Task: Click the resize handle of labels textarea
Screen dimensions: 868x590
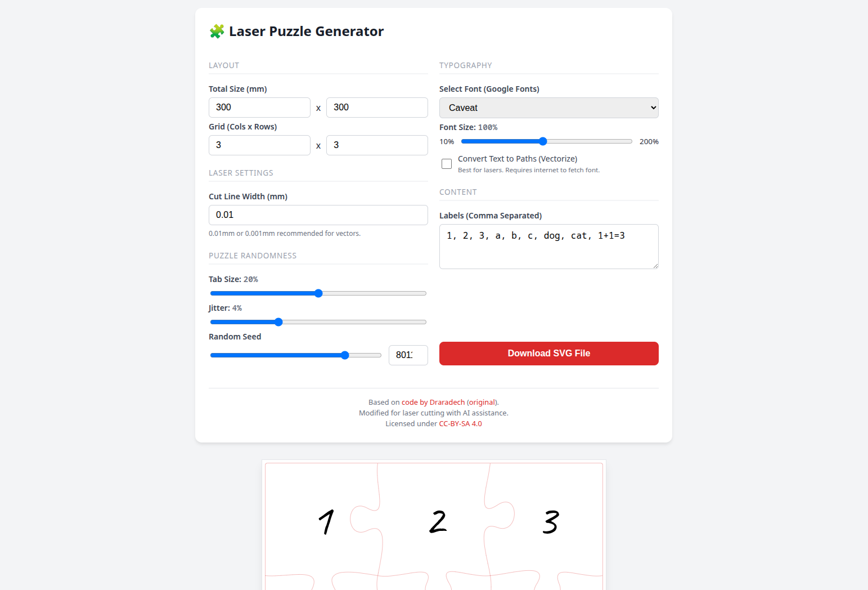Action: point(655,266)
